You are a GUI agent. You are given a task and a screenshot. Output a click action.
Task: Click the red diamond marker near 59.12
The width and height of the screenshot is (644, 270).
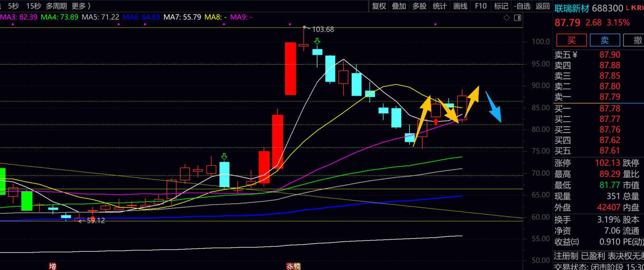[93, 219]
